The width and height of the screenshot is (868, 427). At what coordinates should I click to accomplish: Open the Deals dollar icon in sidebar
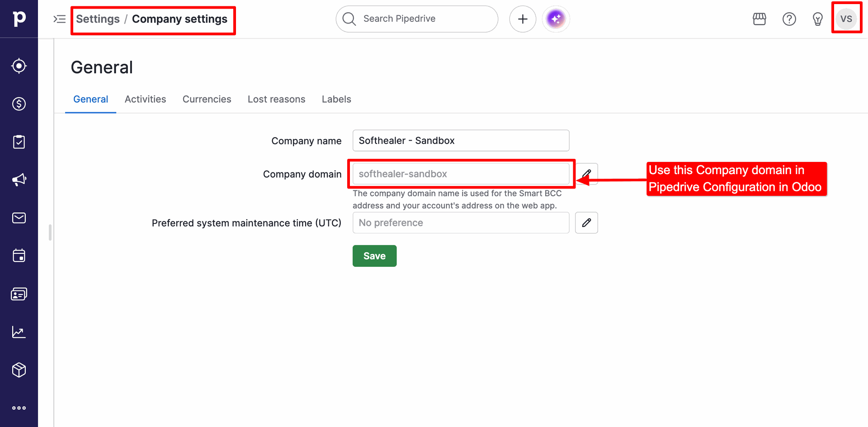(x=19, y=104)
